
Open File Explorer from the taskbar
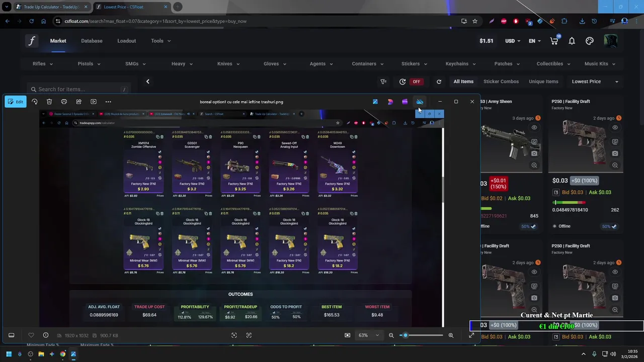(41, 354)
